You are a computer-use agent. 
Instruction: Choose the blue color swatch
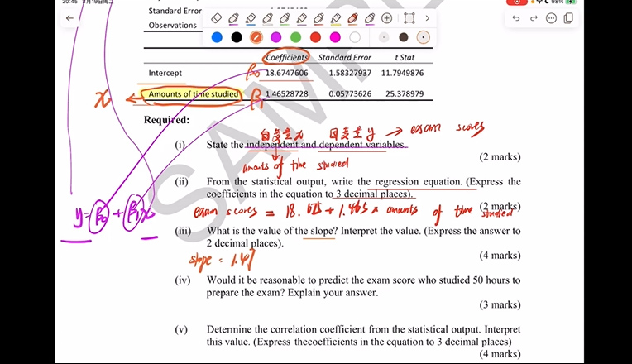(x=217, y=37)
